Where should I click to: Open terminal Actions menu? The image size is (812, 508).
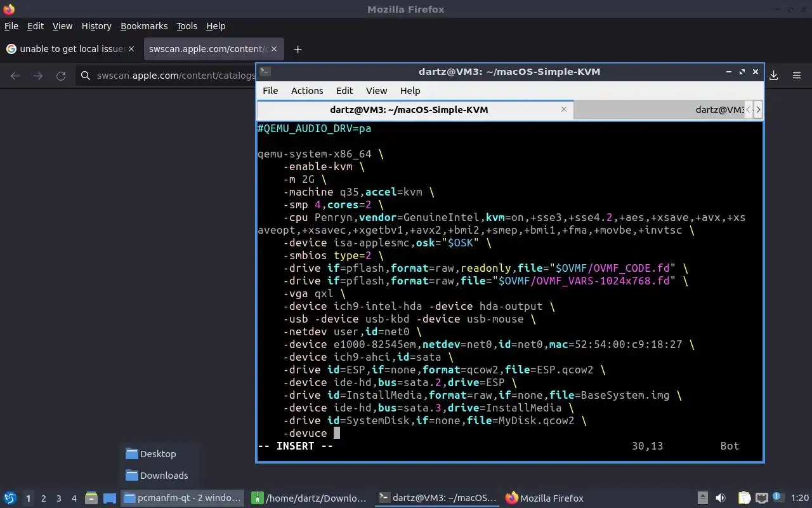(x=307, y=91)
